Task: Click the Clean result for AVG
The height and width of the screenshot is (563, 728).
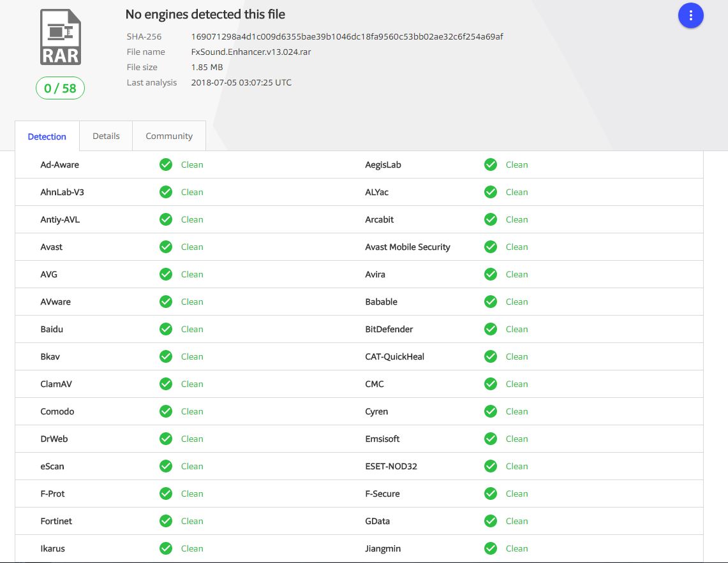Action: [192, 274]
